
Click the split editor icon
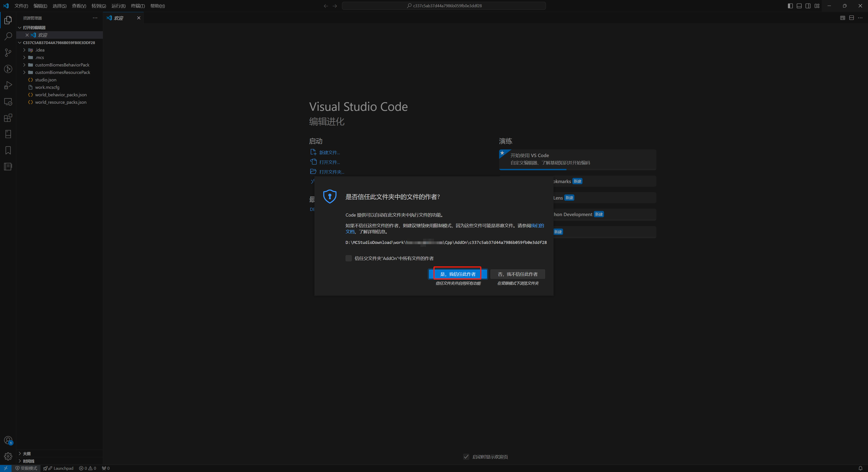click(851, 18)
